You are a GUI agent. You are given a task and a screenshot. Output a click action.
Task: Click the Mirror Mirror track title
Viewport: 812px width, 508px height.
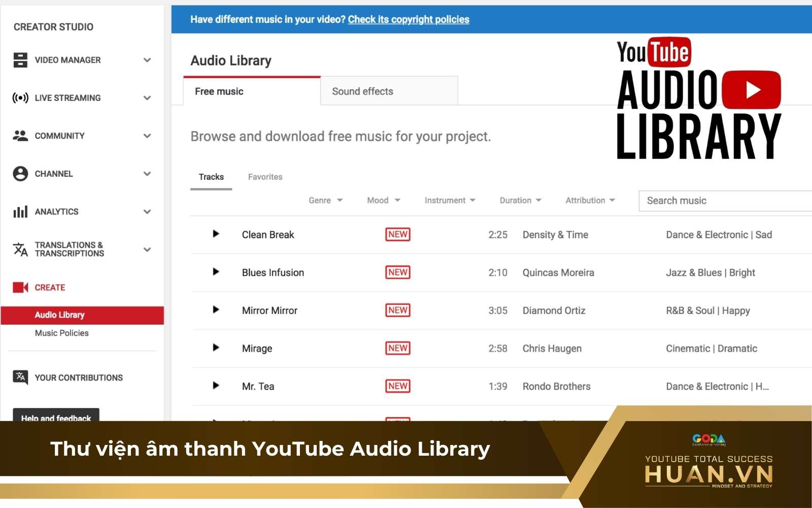[269, 310]
